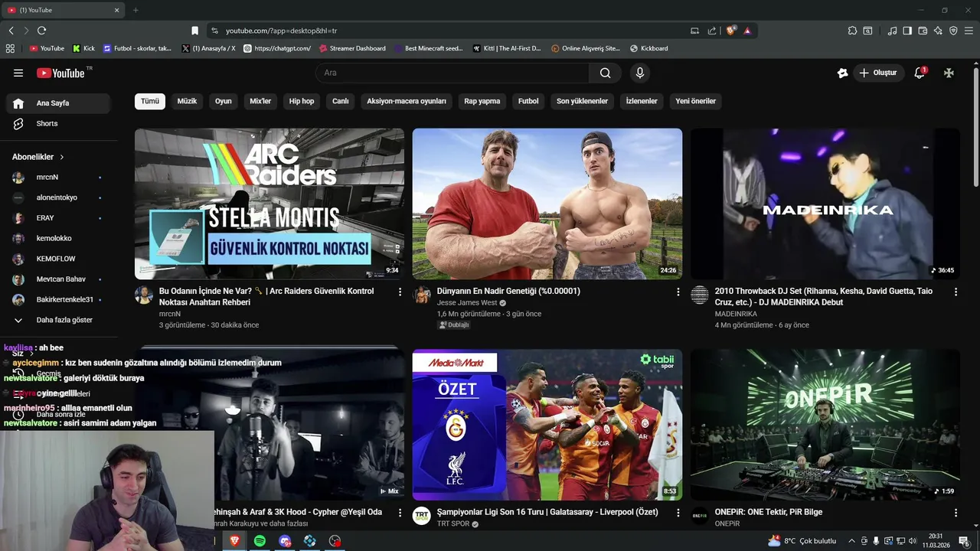The height and width of the screenshot is (551, 980).
Task: Reload the page
Action: (x=41, y=31)
